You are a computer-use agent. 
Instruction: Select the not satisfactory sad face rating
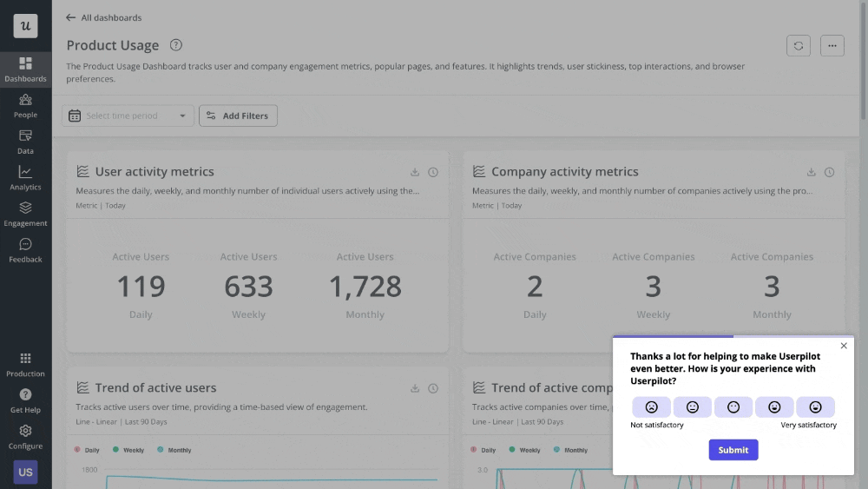click(x=651, y=406)
